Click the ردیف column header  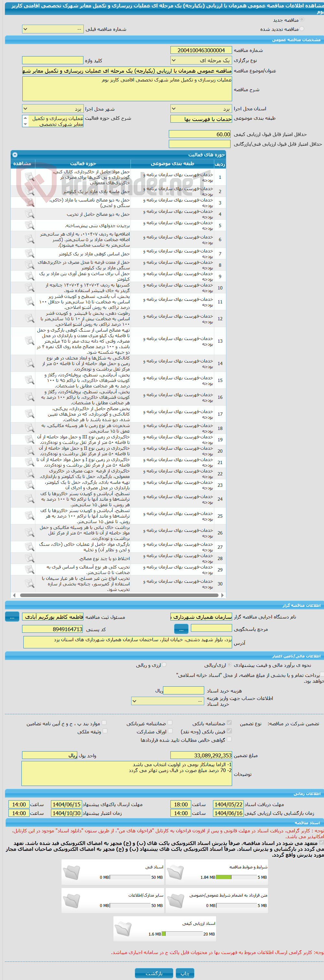[x=220, y=164]
